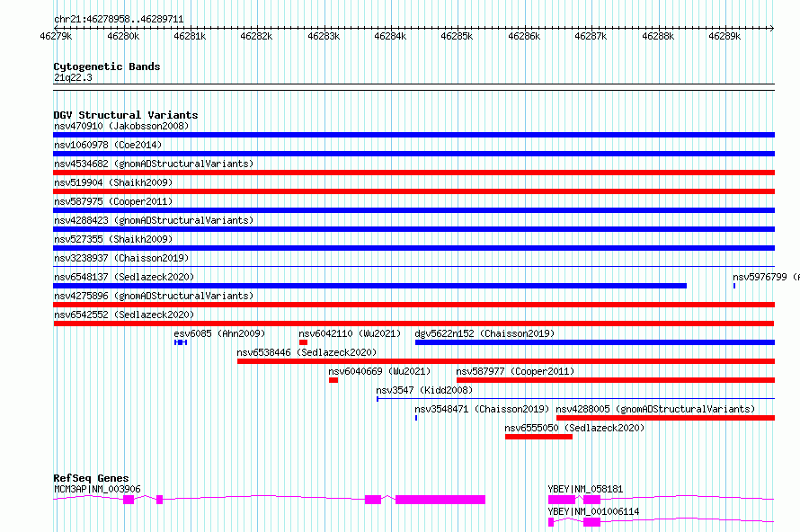
Task: Open the nsv6538446 (Sedlazeck2020) label
Action: [x=307, y=352]
